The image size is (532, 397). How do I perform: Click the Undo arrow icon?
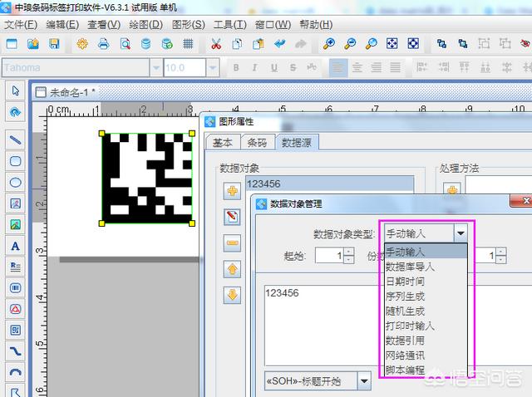coord(279,44)
